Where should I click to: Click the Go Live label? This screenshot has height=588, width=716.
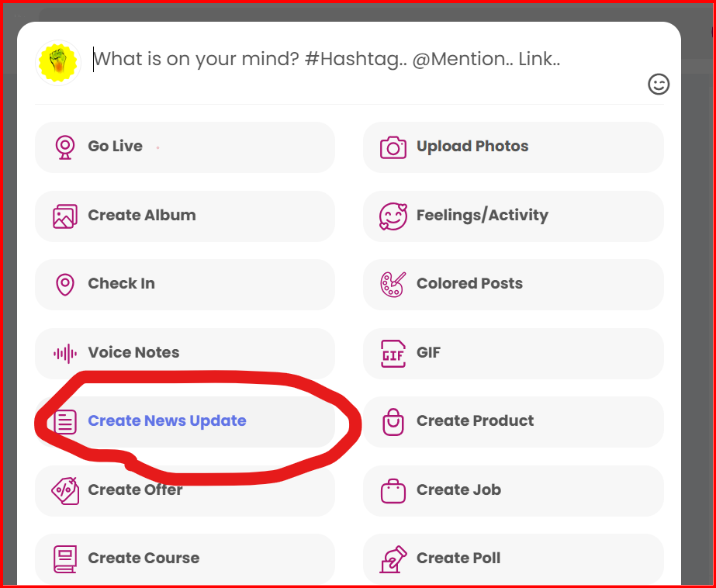pyautogui.click(x=115, y=146)
